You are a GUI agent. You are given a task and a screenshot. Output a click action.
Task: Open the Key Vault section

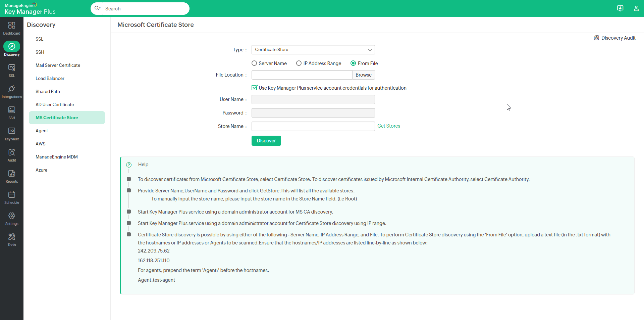(x=12, y=134)
